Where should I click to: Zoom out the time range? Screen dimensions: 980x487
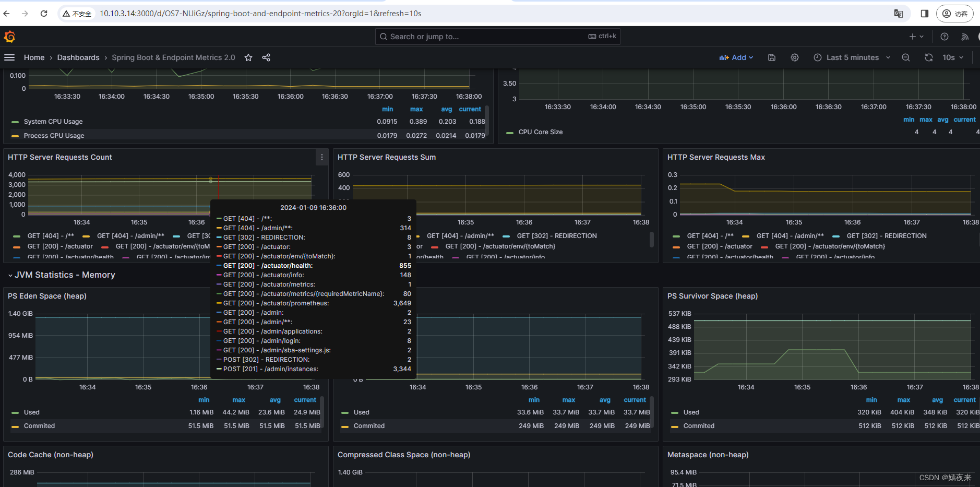click(906, 57)
